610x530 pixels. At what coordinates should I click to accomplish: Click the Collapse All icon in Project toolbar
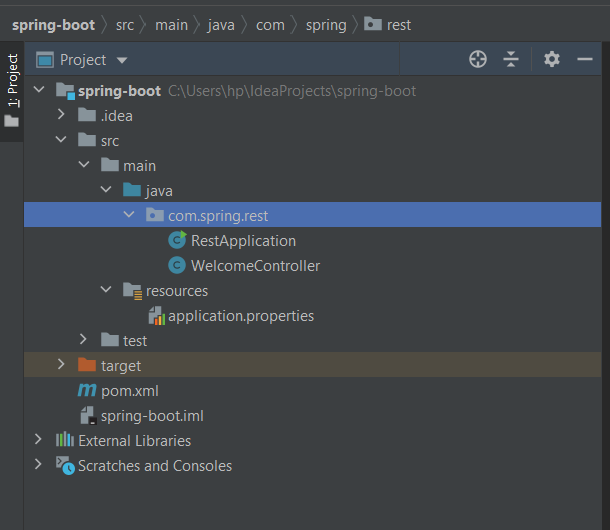511,60
